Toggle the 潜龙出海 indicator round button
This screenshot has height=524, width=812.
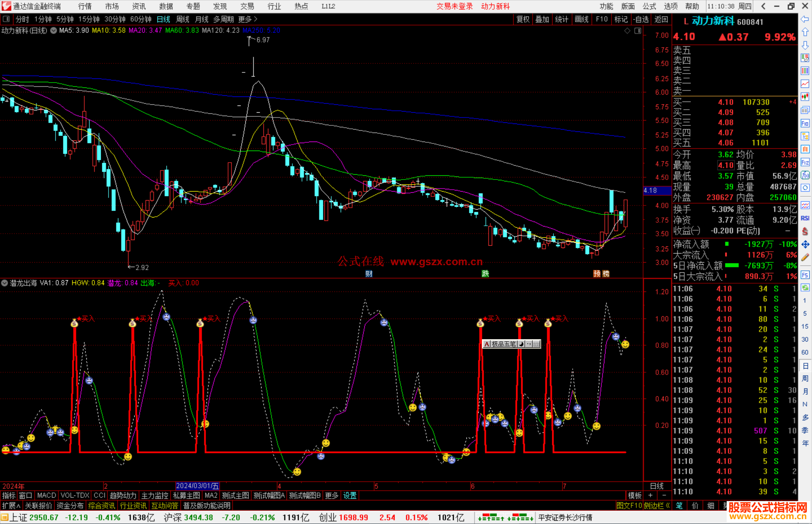click(x=5, y=283)
